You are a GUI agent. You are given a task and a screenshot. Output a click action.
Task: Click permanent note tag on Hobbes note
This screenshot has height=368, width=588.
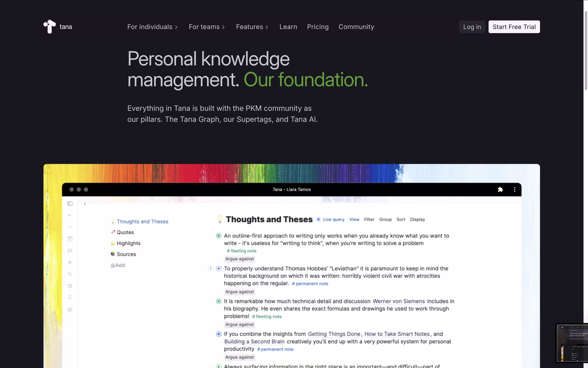pos(310,284)
